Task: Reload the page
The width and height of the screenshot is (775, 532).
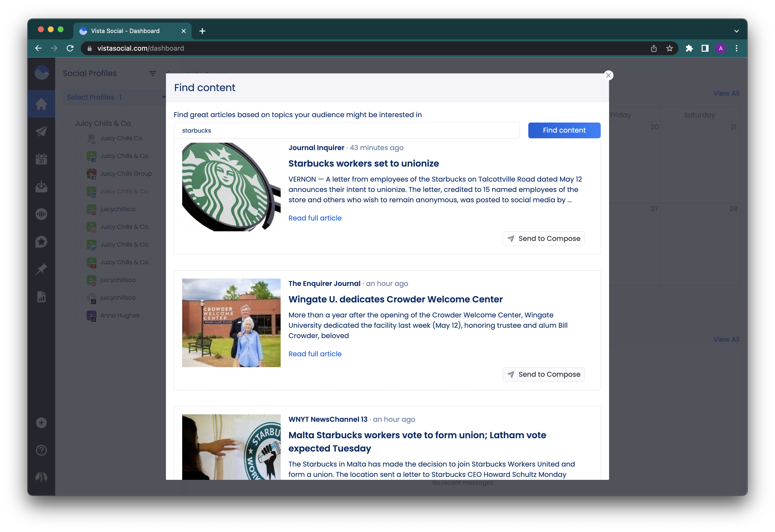Action: (70, 48)
